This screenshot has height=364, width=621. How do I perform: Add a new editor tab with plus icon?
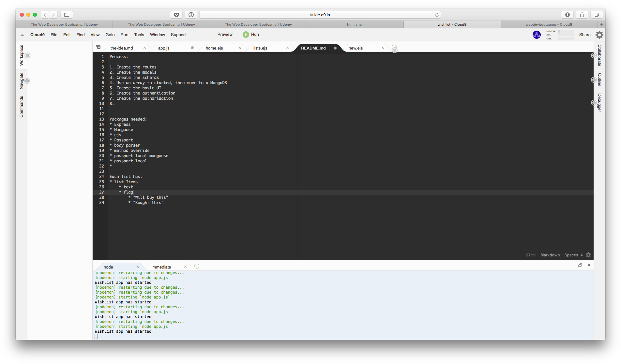click(x=394, y=47)
